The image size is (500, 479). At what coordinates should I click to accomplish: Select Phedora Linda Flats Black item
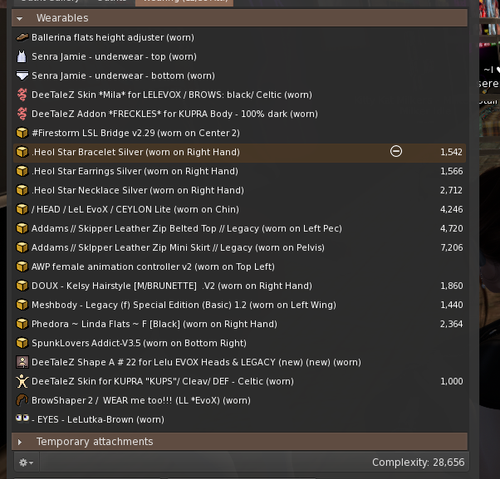[x=239, y=324]
